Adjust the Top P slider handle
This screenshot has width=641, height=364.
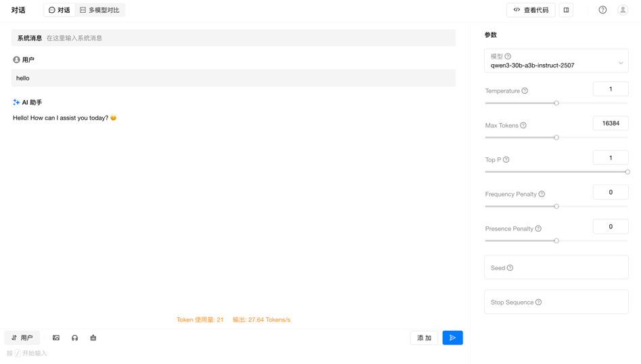point(627,172)
